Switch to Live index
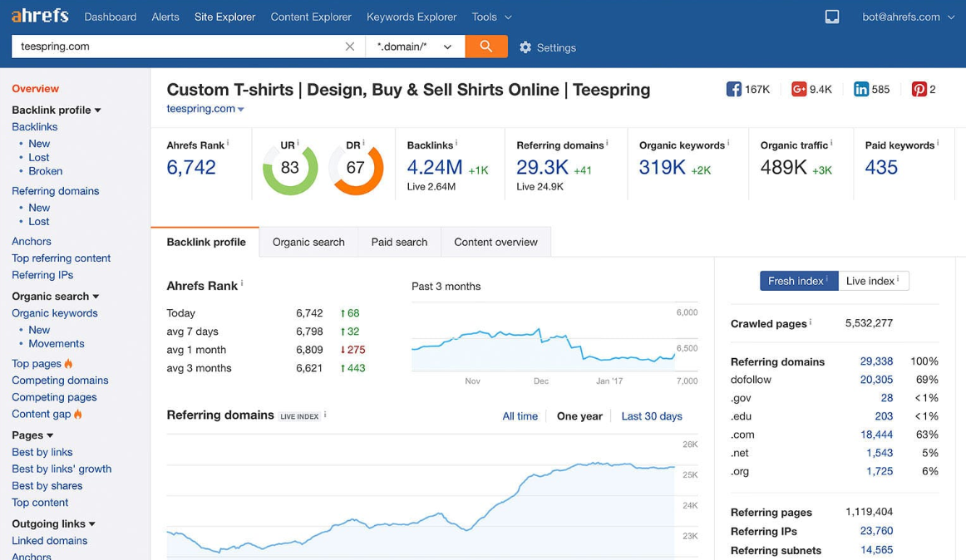Image resolution: width=966 pixels, height=560 pixels. click(873, 281)
